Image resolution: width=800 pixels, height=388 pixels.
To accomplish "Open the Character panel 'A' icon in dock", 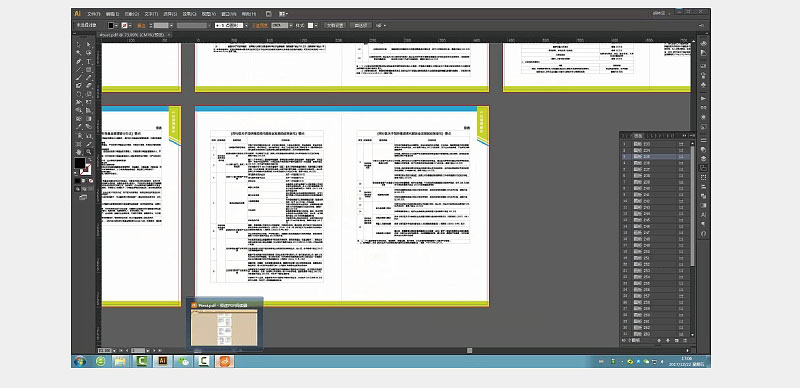I will point(704,214).
